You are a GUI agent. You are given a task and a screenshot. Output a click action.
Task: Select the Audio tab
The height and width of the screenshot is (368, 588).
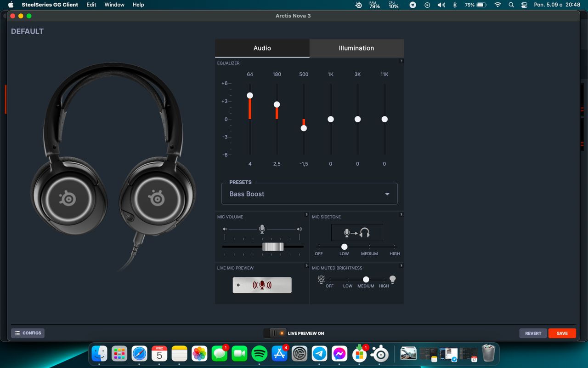262,48
